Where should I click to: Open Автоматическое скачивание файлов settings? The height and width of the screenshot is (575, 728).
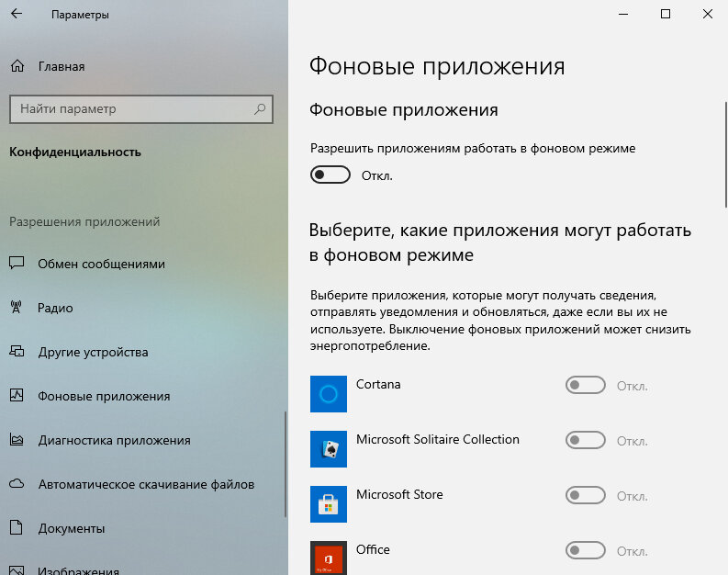pos(144,484)
